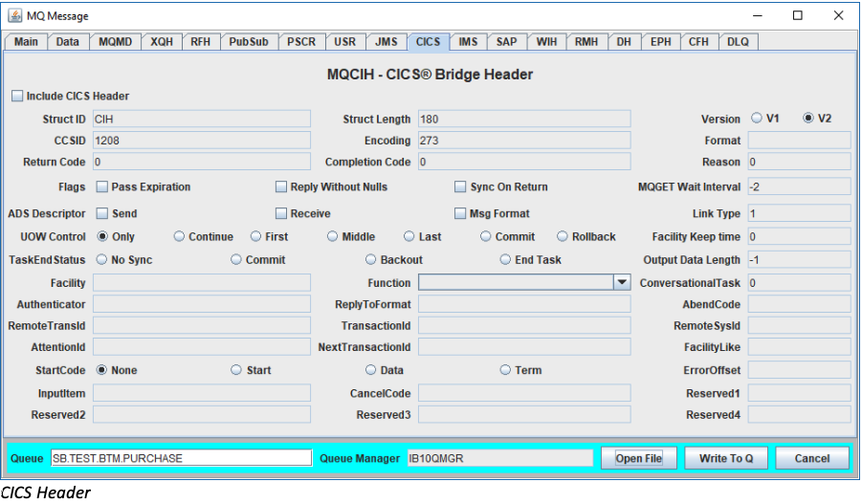Select UOW Control Continue option

[179, 236]
